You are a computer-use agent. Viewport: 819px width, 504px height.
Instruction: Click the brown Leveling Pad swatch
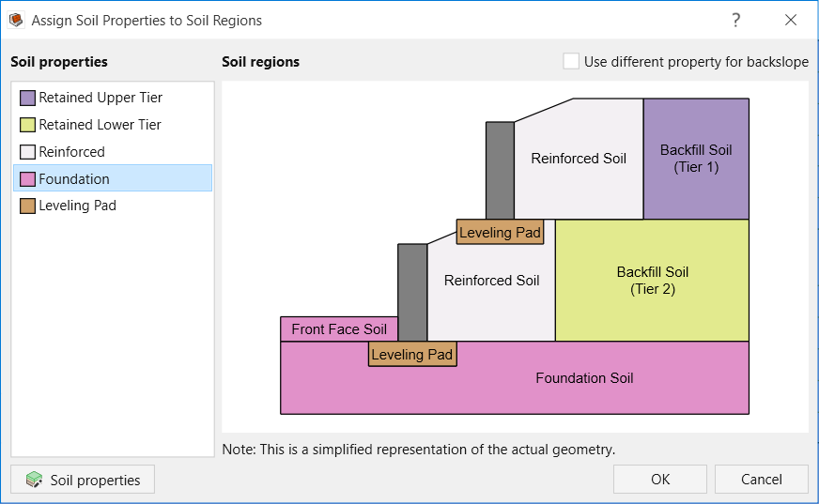tap(27, 206)
